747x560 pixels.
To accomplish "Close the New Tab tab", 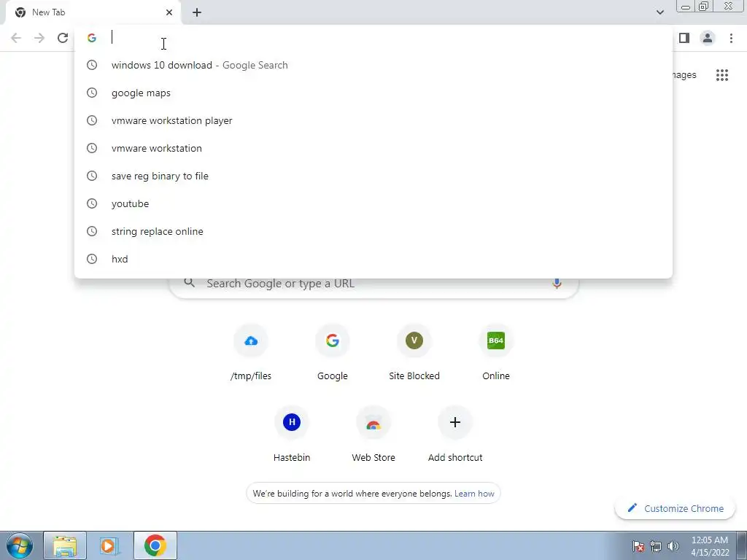I will click(169, 12).
